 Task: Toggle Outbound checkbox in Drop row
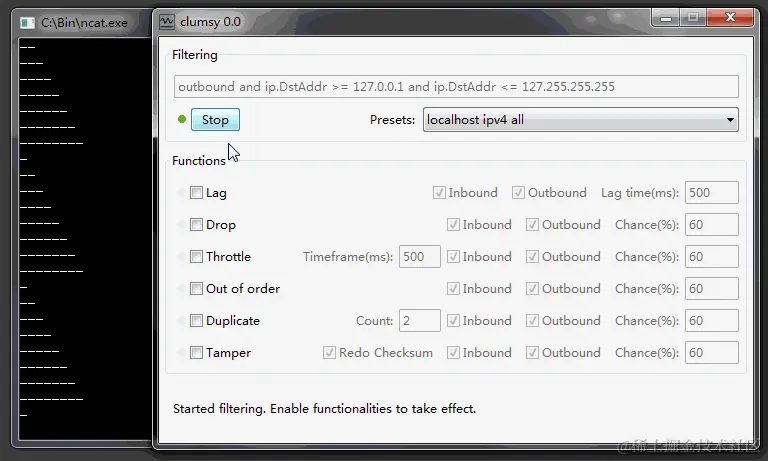[x=532, y=224]
